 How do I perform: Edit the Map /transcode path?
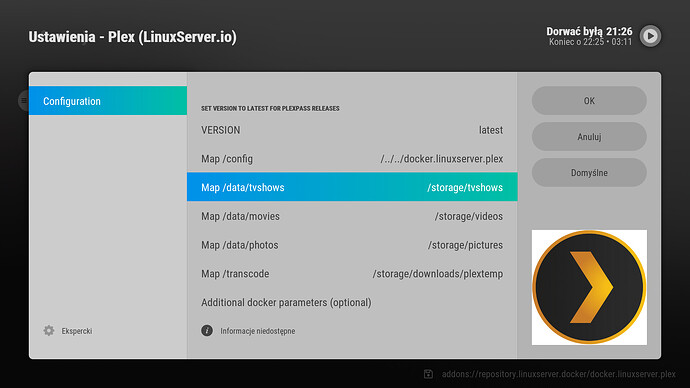pos(352,274)
